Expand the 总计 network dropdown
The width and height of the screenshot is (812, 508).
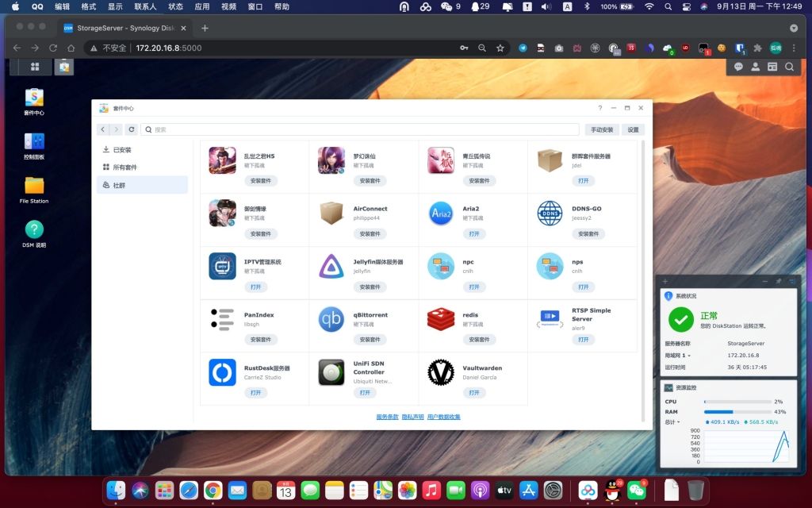(x=672, y=422)
